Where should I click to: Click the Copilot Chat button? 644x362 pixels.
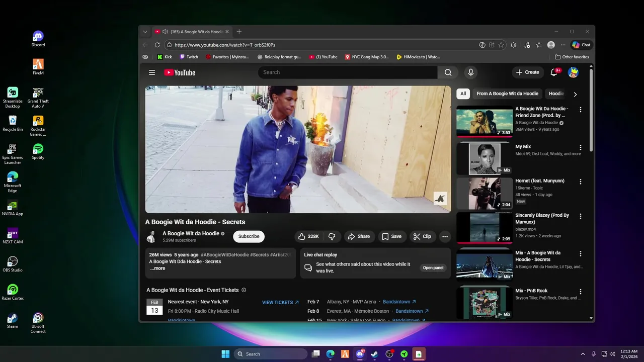(581, 45)
